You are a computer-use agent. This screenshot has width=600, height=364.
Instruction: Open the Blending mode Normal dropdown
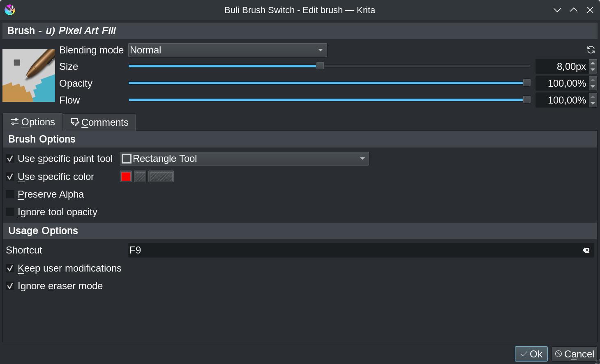click(228, 50)
